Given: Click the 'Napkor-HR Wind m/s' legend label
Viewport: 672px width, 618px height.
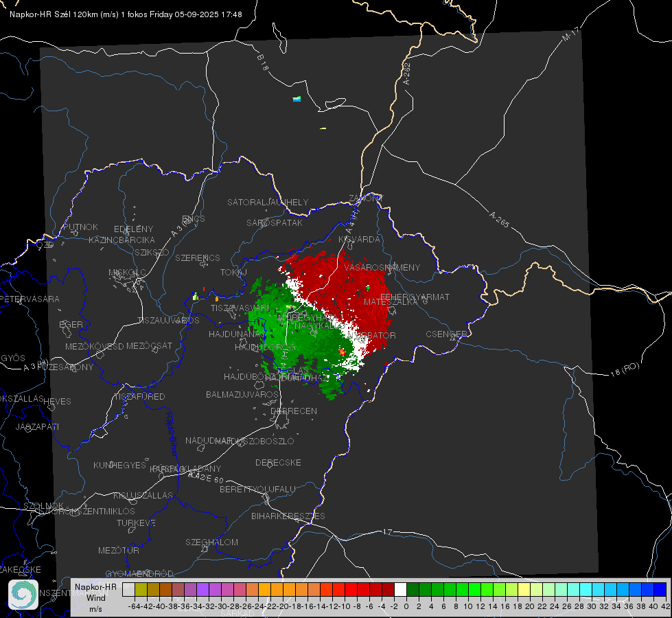Looking at the screenshot, I should 95,598.
